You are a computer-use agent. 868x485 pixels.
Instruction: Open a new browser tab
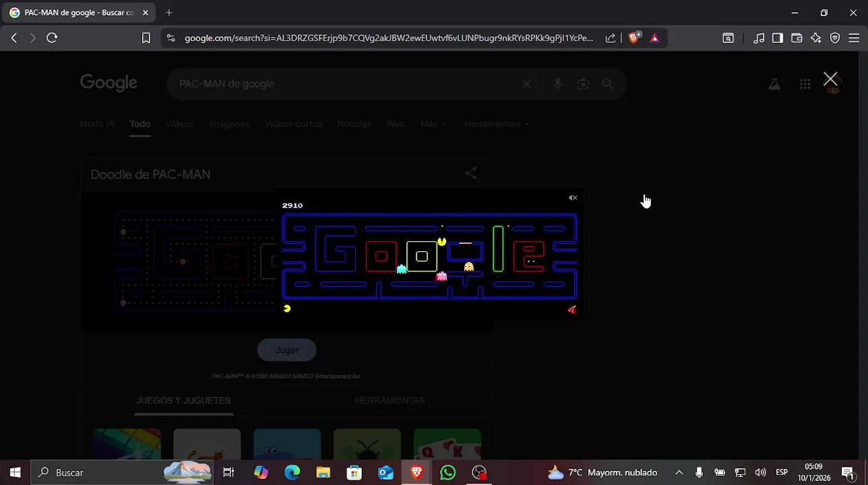click(169, 13)
